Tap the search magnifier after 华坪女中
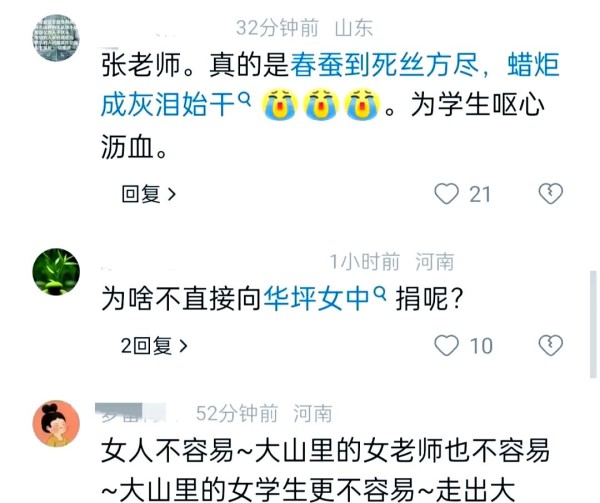 (379, 293)
